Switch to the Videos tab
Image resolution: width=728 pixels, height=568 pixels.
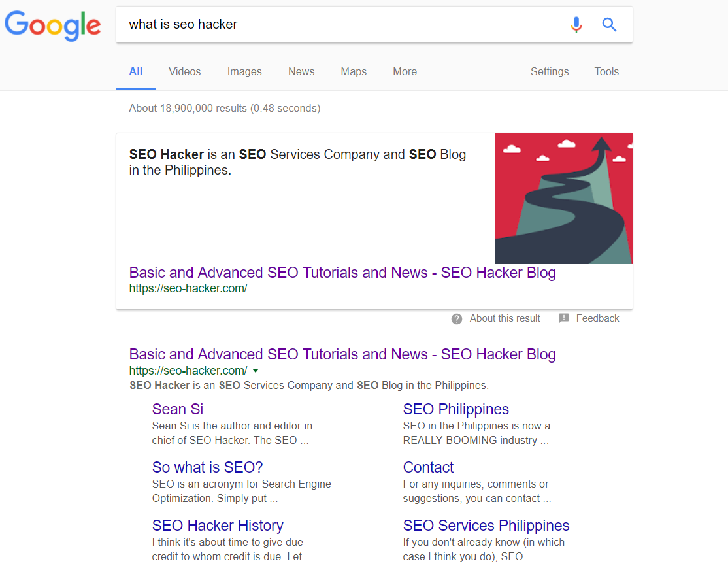point(184,71)
